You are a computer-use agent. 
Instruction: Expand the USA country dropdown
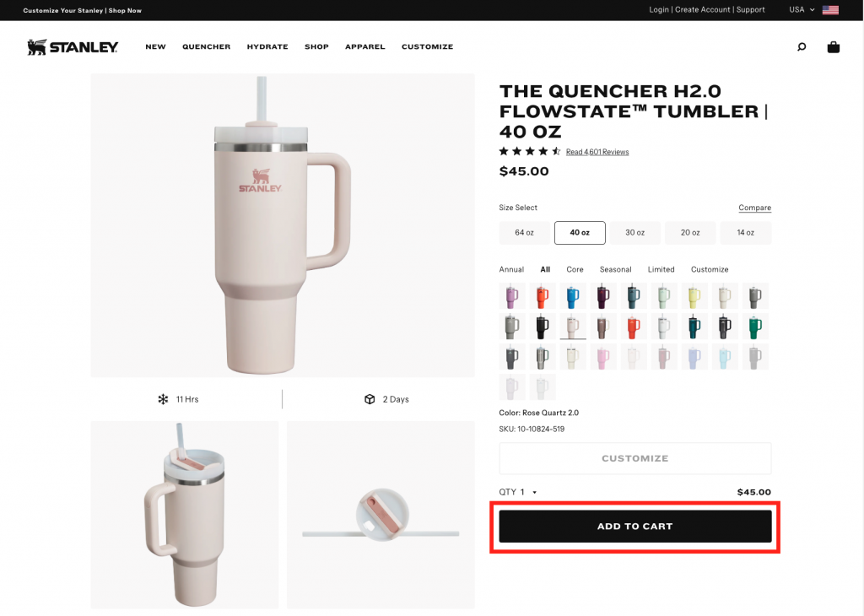point(802,10)
